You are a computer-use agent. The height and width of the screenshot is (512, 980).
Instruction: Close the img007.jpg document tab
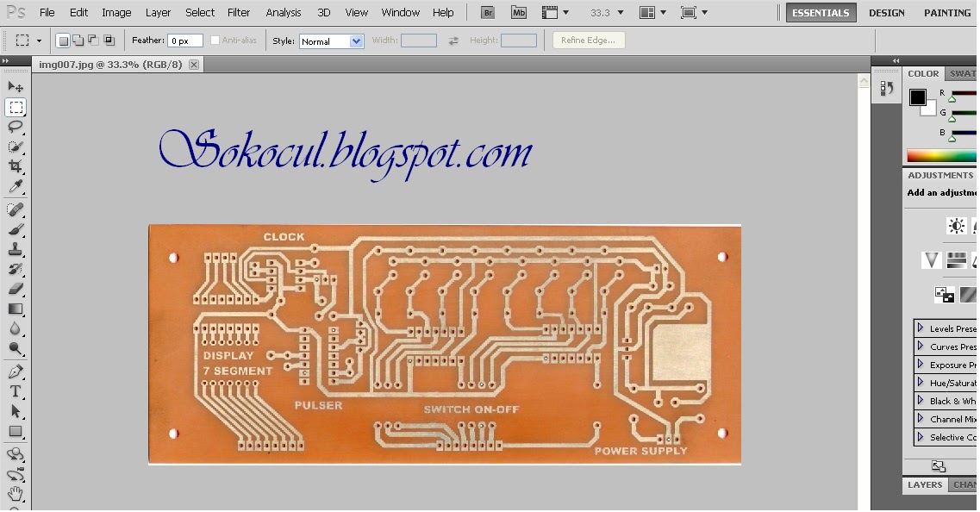click(194, 65)
